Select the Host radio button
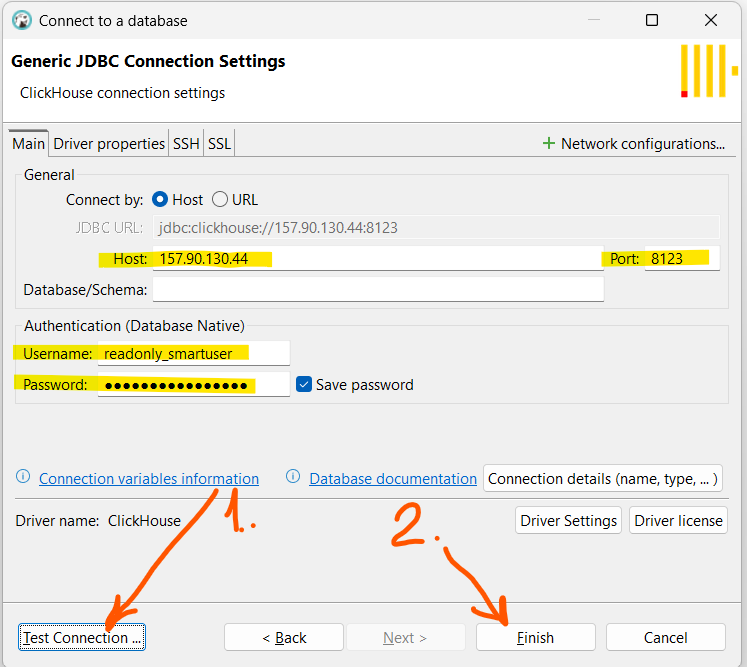Viewport: 747px width, 667px height. [x=160, y=199]
